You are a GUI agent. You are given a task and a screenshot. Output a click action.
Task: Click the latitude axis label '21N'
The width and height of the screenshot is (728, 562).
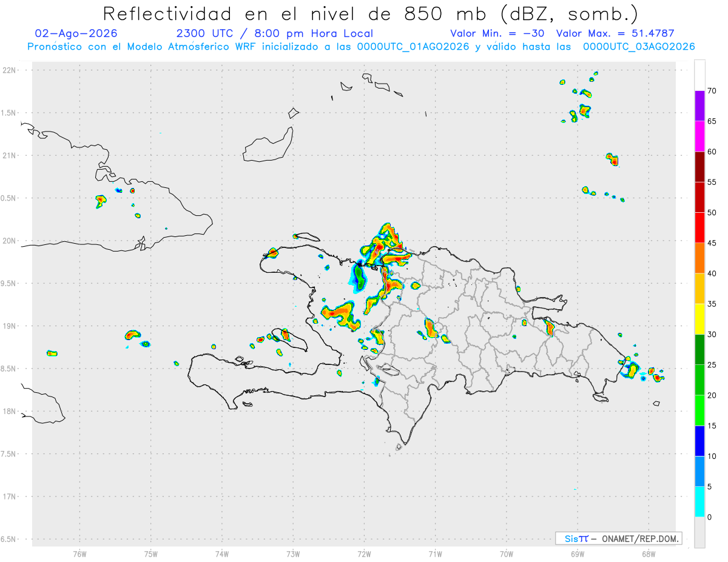point(10,155)
